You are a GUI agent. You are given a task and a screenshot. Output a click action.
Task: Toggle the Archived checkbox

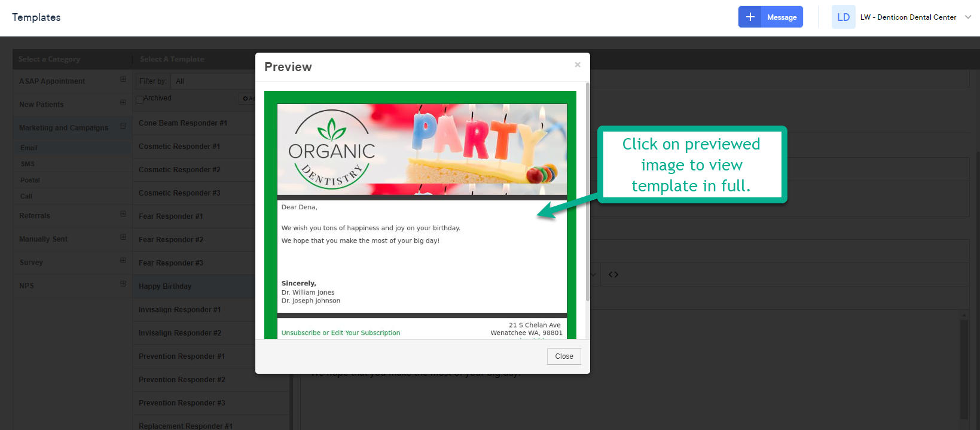tap(139, 99)
